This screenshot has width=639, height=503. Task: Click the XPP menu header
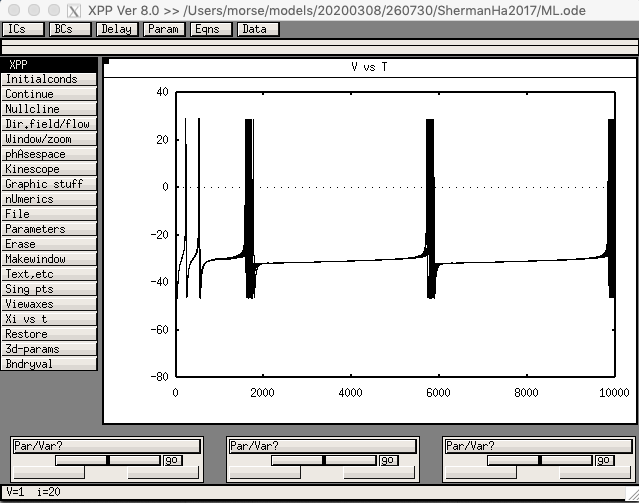click(x=49, y=64)
